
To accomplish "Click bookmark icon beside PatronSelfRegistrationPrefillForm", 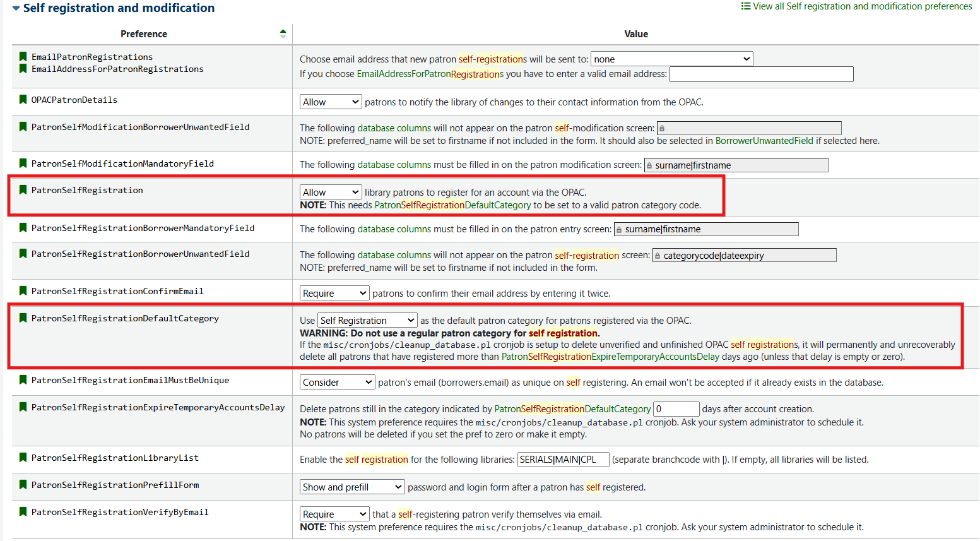I will [x=23, y=485].
